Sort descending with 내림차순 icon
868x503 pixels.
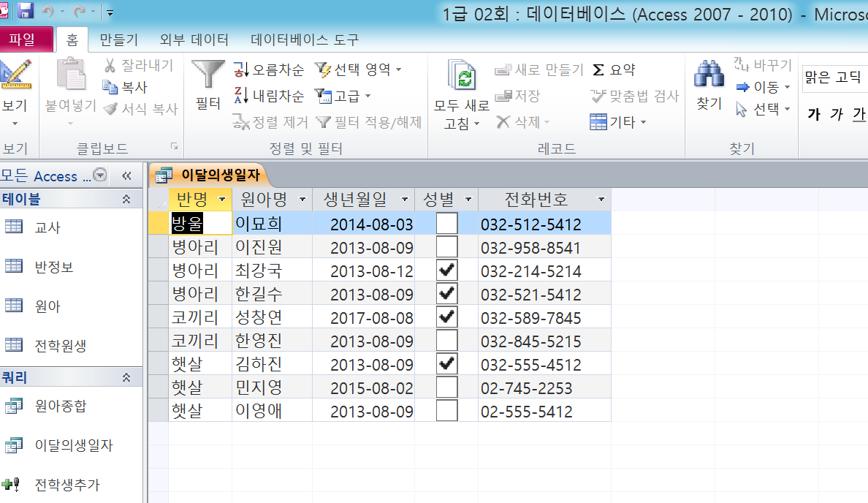coord(241,95)
